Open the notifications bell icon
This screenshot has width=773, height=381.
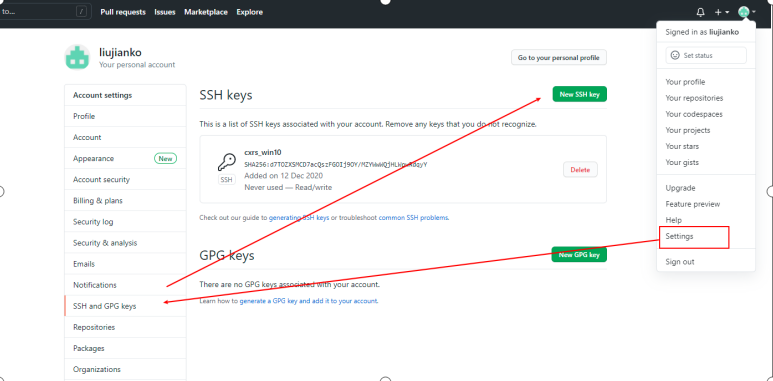pyautogui.click(x=700, y=12)
